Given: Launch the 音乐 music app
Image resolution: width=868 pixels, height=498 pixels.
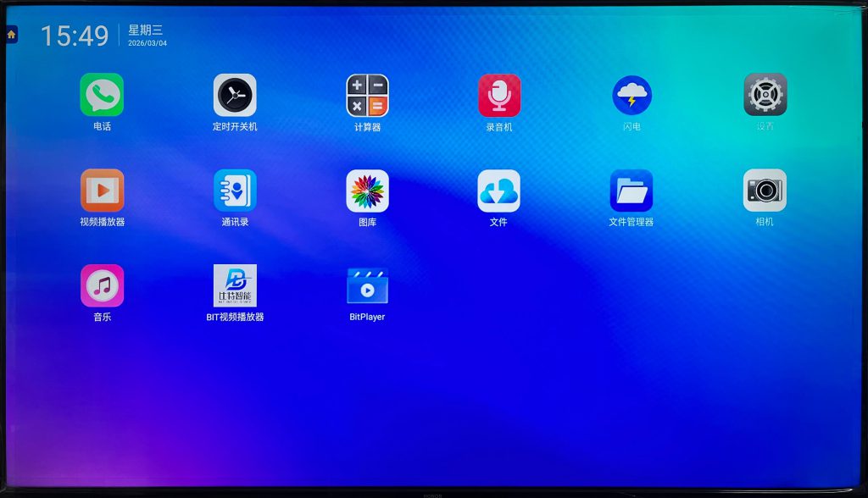Looking at the screenshot, I should 102,285.
